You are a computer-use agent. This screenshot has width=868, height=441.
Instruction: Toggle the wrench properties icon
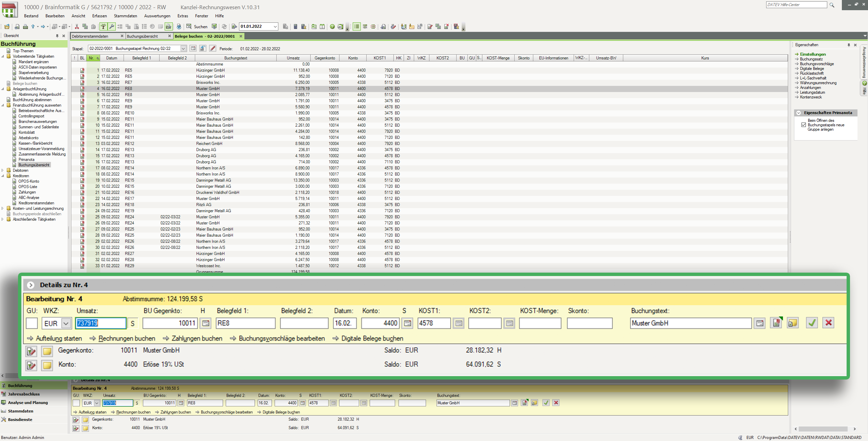[x=112, y=26]
